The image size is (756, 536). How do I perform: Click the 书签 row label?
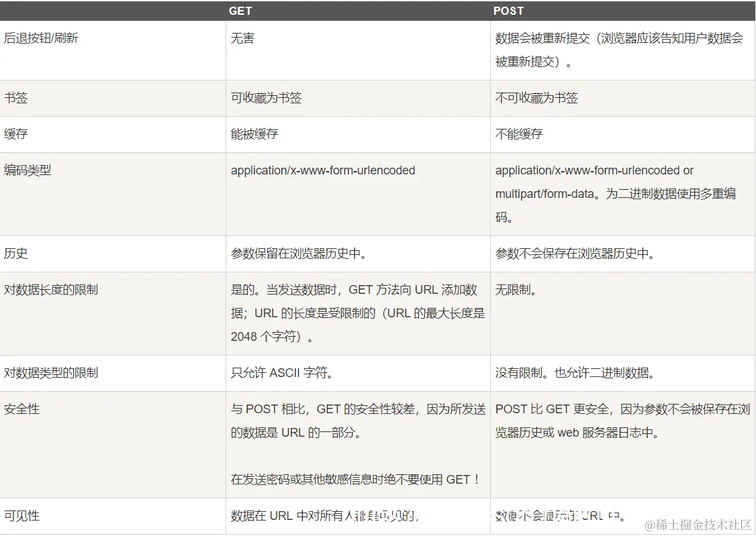[x=16, y=98]
